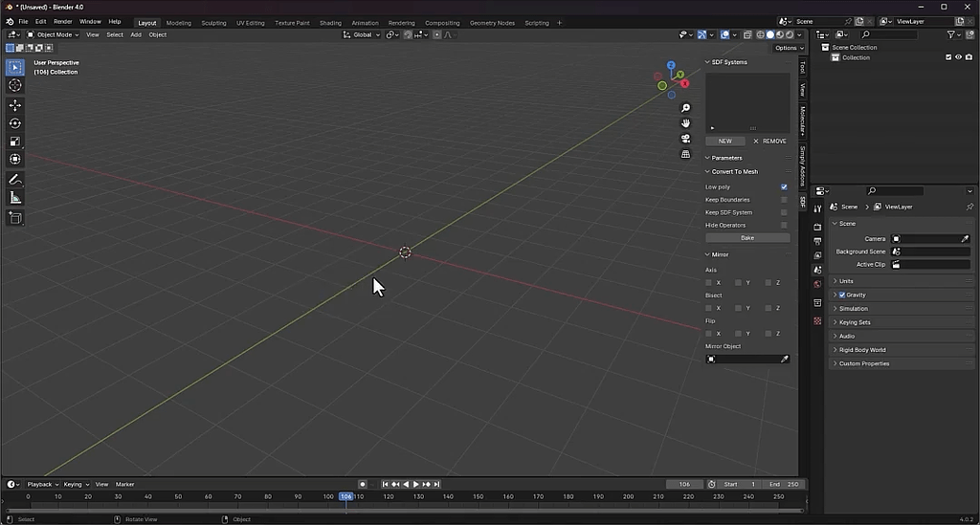Activate the Cursor tool
The height and width of the screenshot is (525, 980).
click(x=15, y=85)
